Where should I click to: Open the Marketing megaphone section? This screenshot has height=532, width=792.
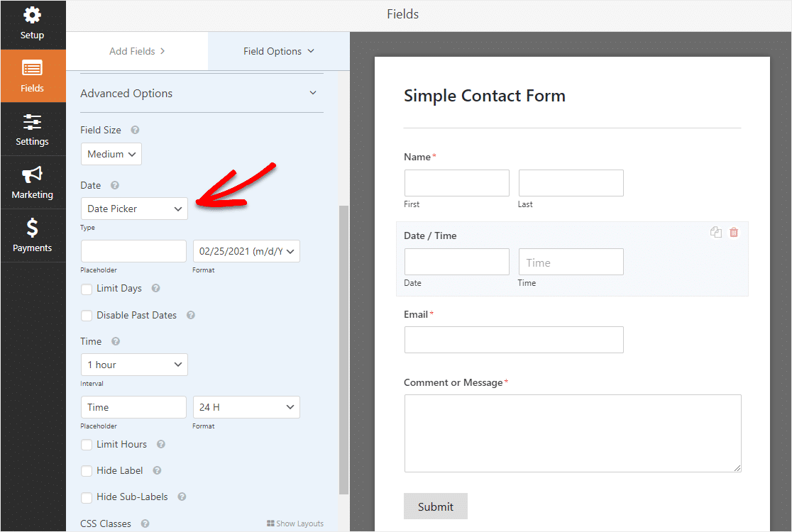33,183
